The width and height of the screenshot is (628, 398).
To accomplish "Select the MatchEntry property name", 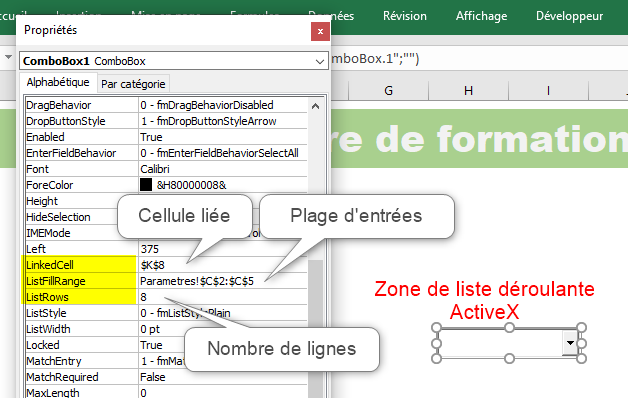I will click(x=54, y=361).
